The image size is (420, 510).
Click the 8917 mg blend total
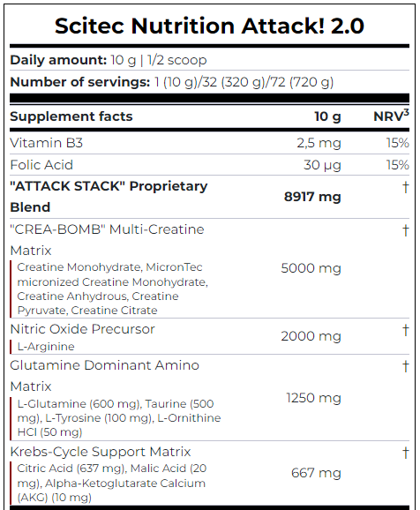coord(312,197)
